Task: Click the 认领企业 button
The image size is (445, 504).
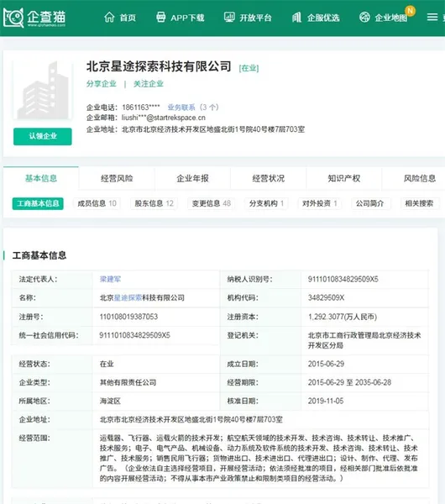Action: [x=43, y=136]
